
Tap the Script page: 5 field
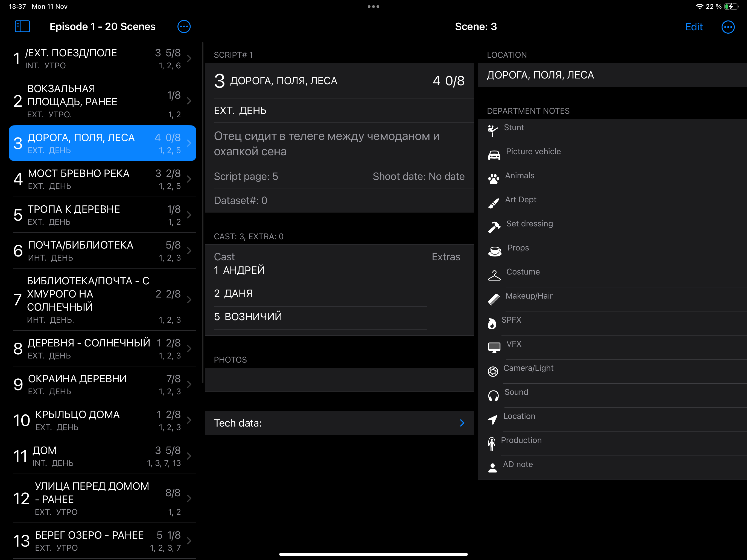pos(246,176)
